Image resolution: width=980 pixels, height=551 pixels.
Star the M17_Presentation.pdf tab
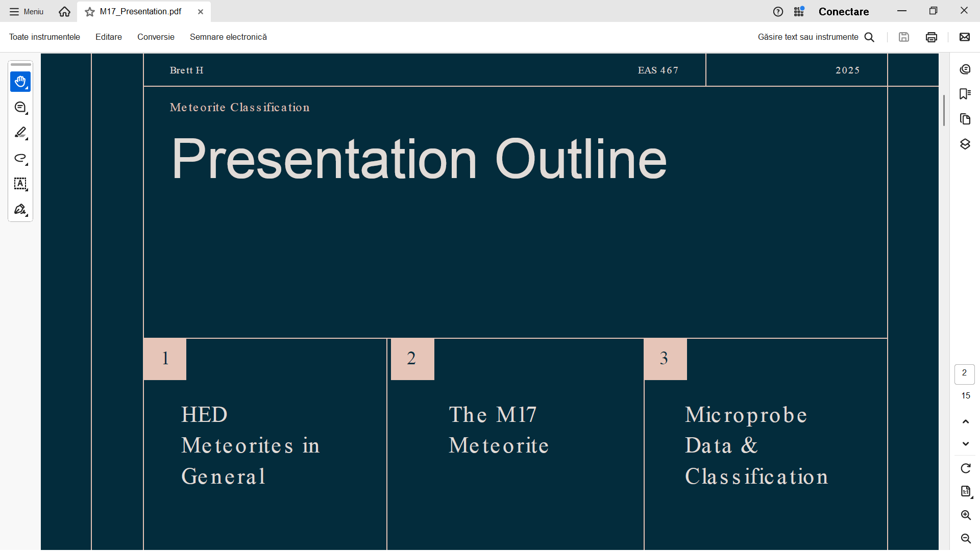pos(90,12)
